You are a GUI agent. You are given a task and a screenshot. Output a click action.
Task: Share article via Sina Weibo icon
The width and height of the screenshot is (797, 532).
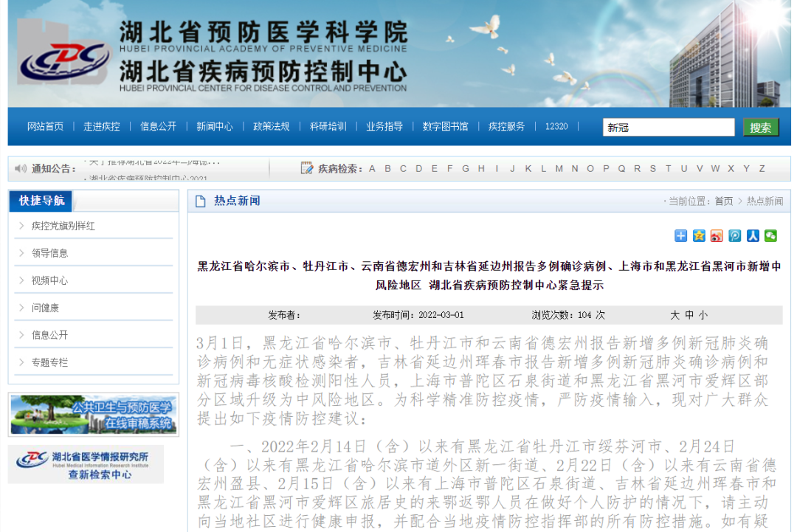coord(717,236)
